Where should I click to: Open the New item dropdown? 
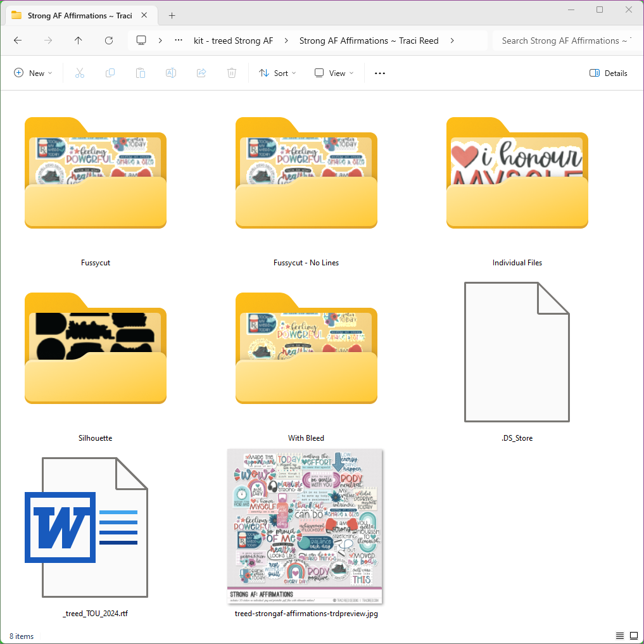[x=33, y=73]
